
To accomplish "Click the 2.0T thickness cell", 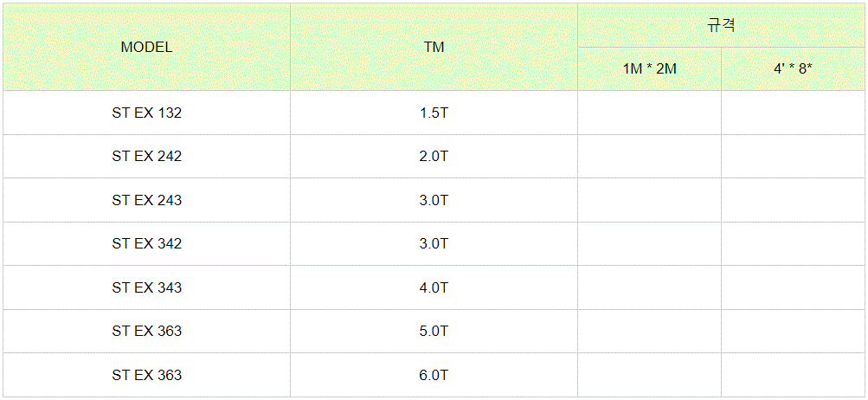I will pos(434,156).
